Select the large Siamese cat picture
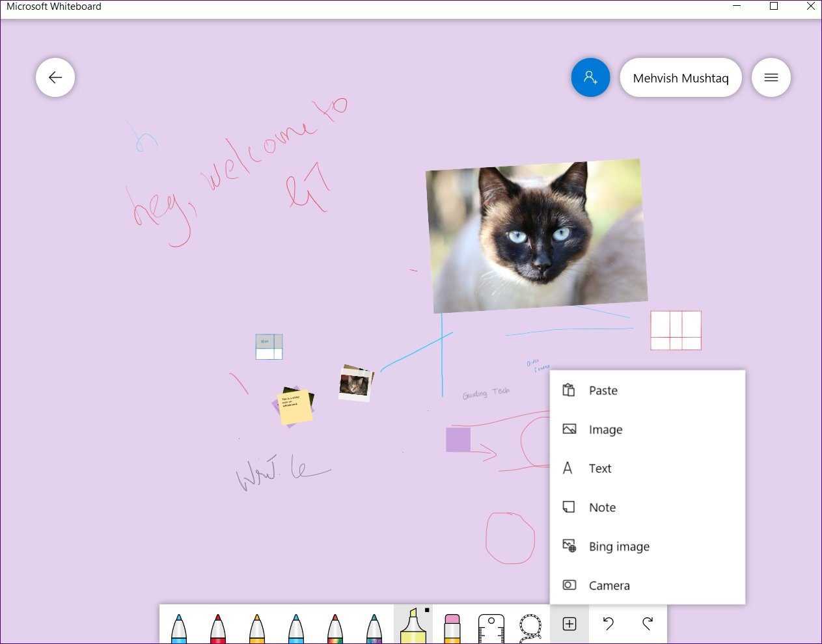 (x=537, y=235)
